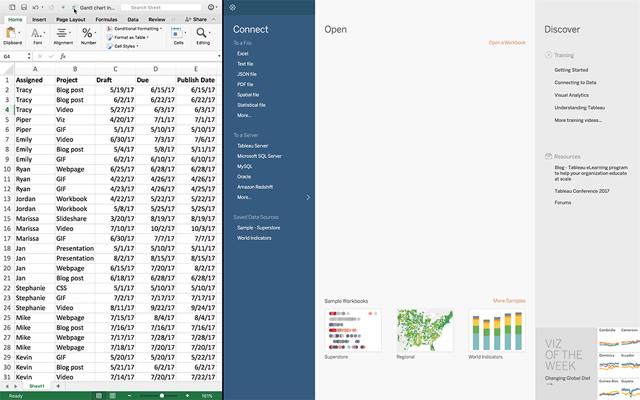Connect to Microsoft SQL Server

click(259, 156)
